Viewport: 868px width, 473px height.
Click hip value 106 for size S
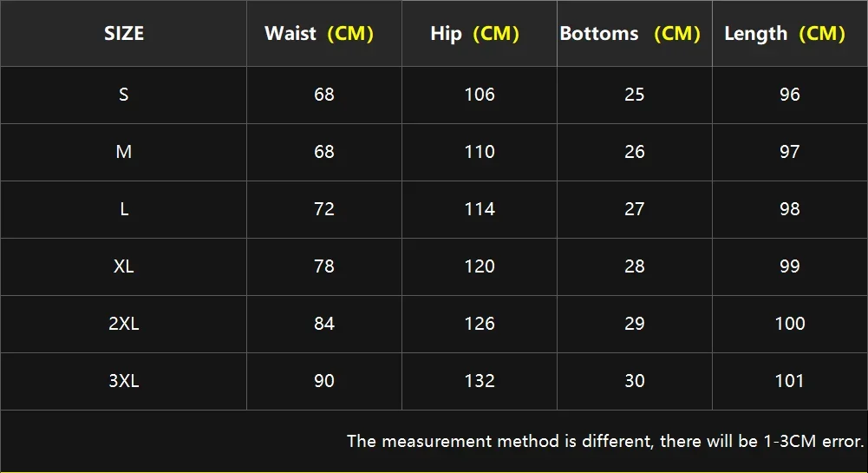click(x=480, y=95)
